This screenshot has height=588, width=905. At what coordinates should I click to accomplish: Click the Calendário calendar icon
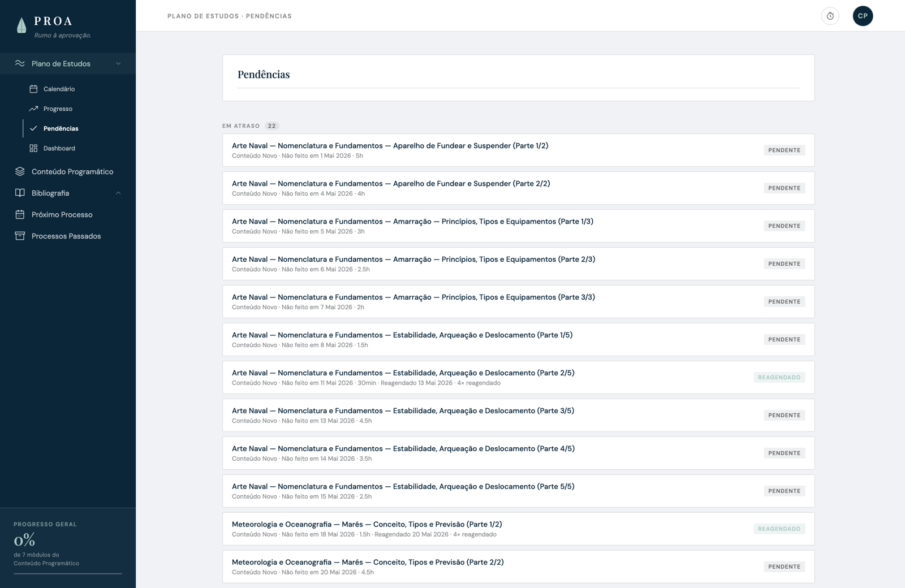33,89
